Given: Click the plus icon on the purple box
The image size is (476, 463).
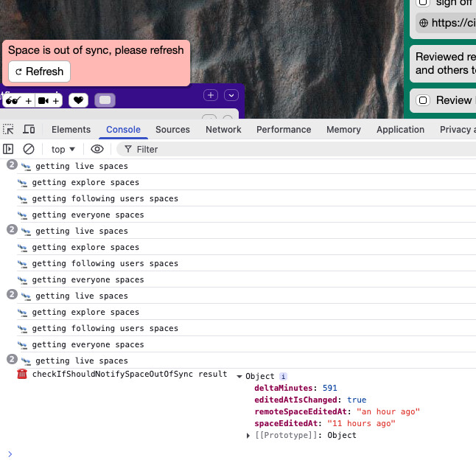Looking at the screenshot, I should [x=211, y=95].
